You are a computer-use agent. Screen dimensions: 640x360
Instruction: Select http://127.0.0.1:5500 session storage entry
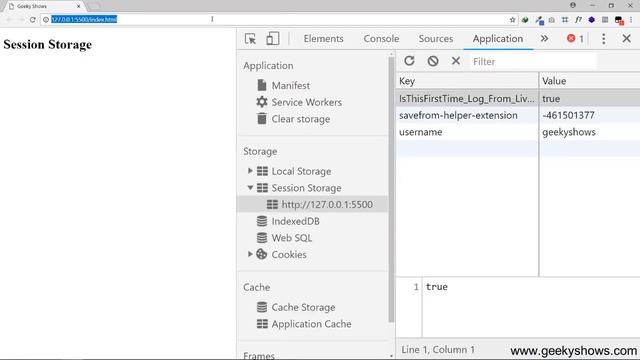coord(313,204)
